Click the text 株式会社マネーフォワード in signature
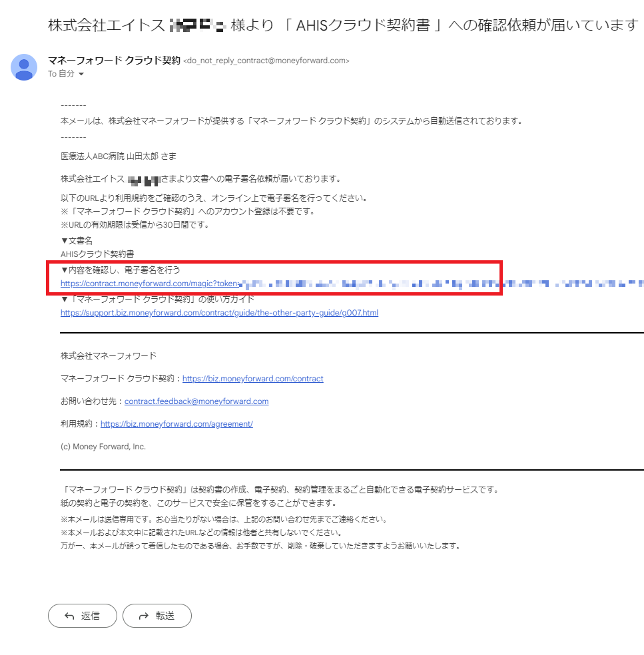Screen dimensions: 644x655 tap(109, 356)
